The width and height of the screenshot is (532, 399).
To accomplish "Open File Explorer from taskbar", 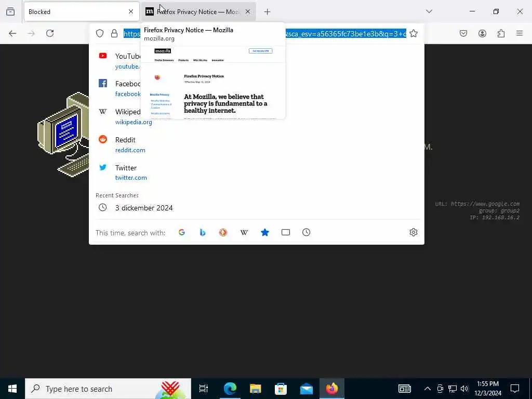I will click(255, 389).
